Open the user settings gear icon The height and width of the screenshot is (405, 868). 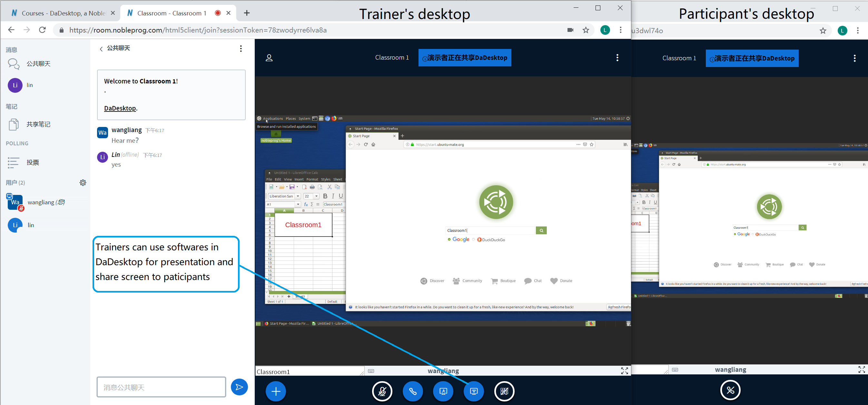[83, 182]
